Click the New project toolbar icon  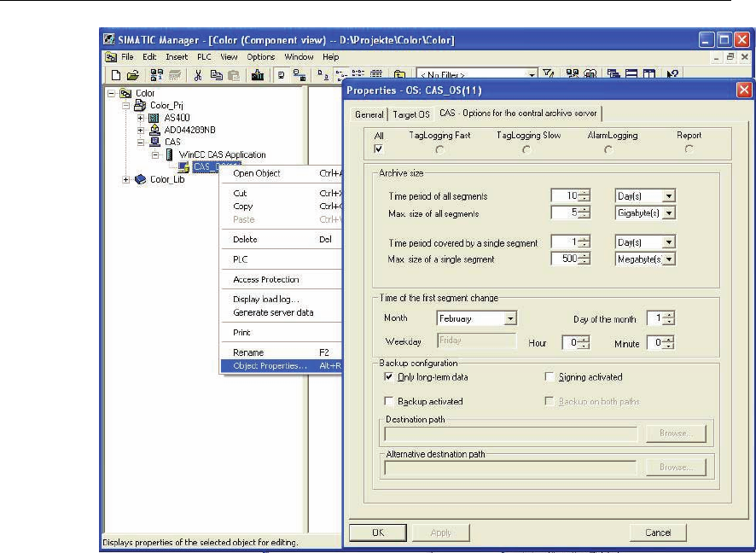pyautogui.click(x=116, y=75)
